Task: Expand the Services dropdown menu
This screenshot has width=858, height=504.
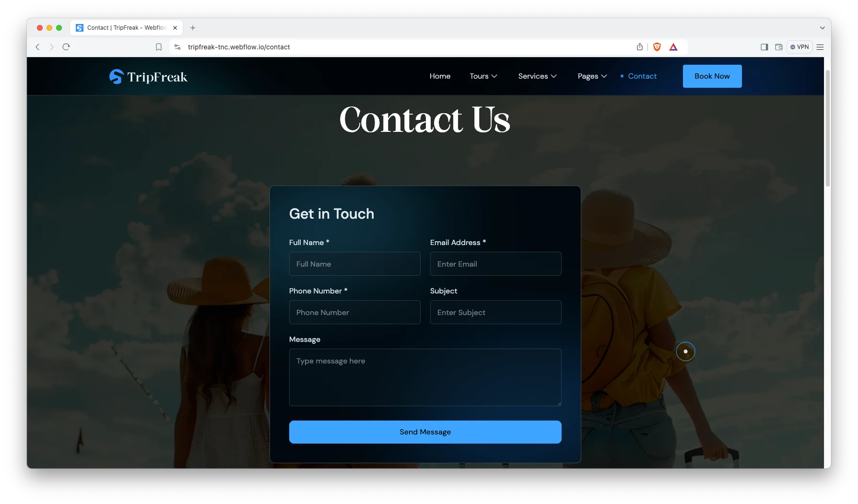Action: click(x=537, y=76)
